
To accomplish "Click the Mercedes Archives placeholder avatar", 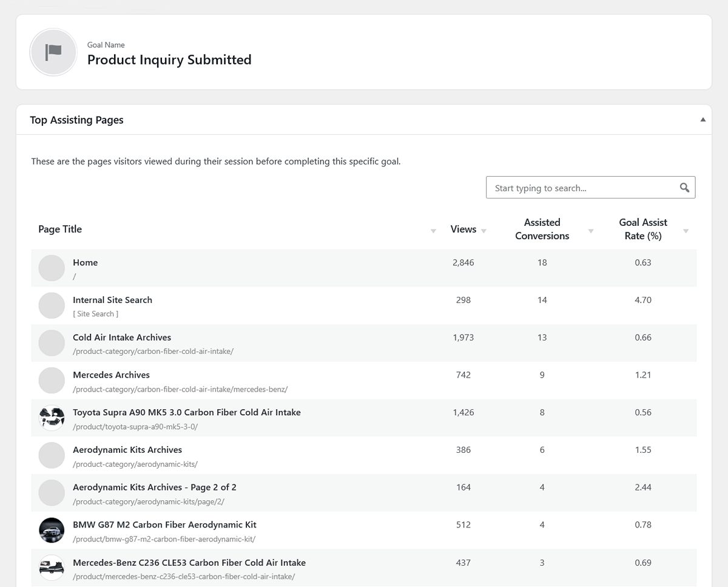I will coord(52,380).
